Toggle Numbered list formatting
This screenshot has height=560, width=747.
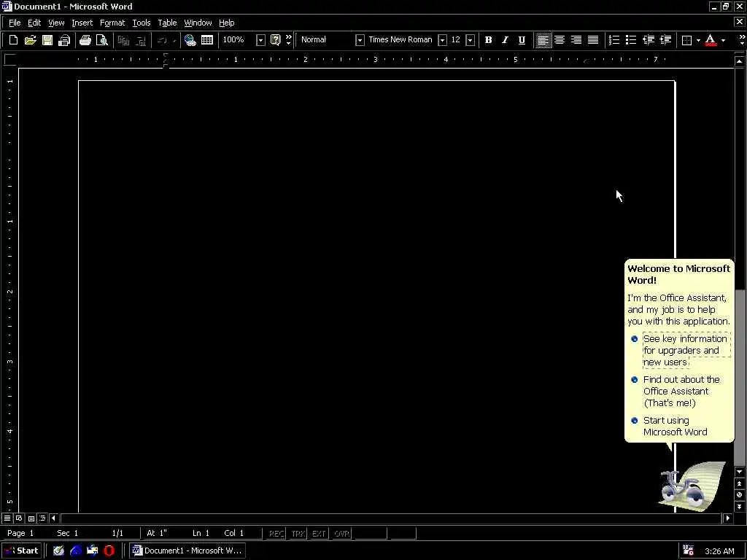(x=614, y=40)
